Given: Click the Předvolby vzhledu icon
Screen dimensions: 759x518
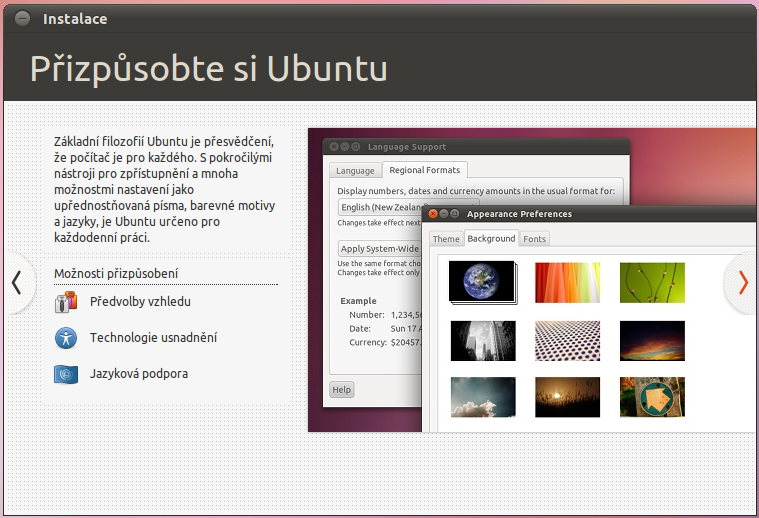Looking at the screenshot, I should 66,302.
